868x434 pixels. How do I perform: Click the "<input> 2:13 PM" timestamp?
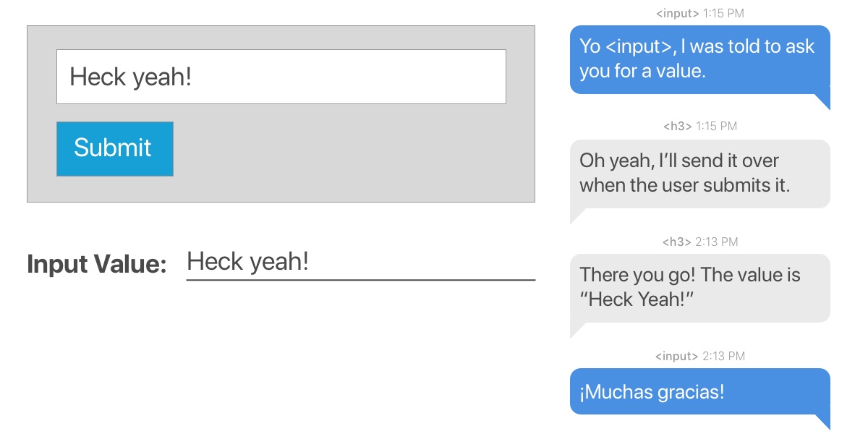(699, 356)
